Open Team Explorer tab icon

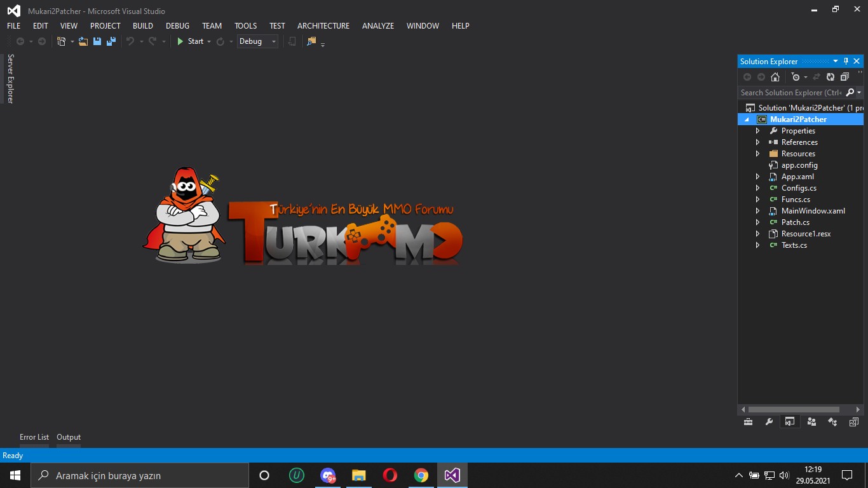[811, 422]
